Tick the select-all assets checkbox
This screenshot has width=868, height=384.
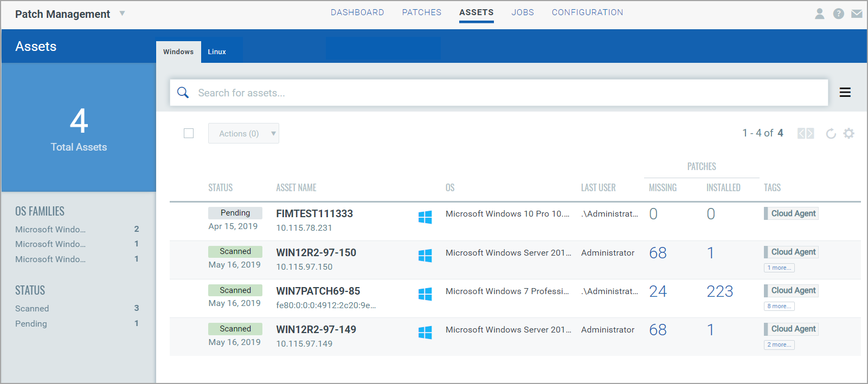point(189,133)
